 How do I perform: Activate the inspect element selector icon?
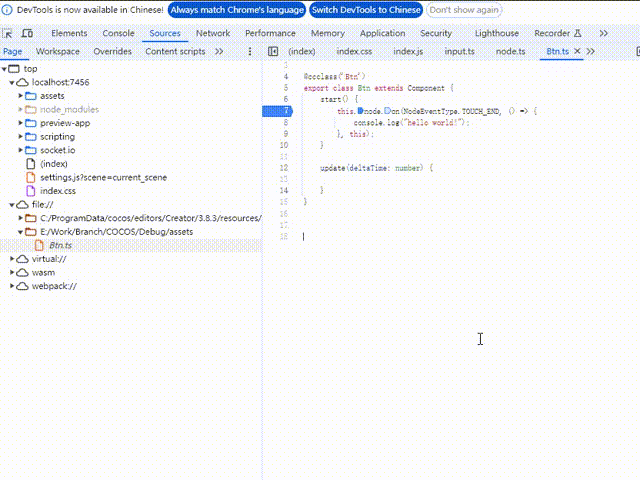point(7,33)
